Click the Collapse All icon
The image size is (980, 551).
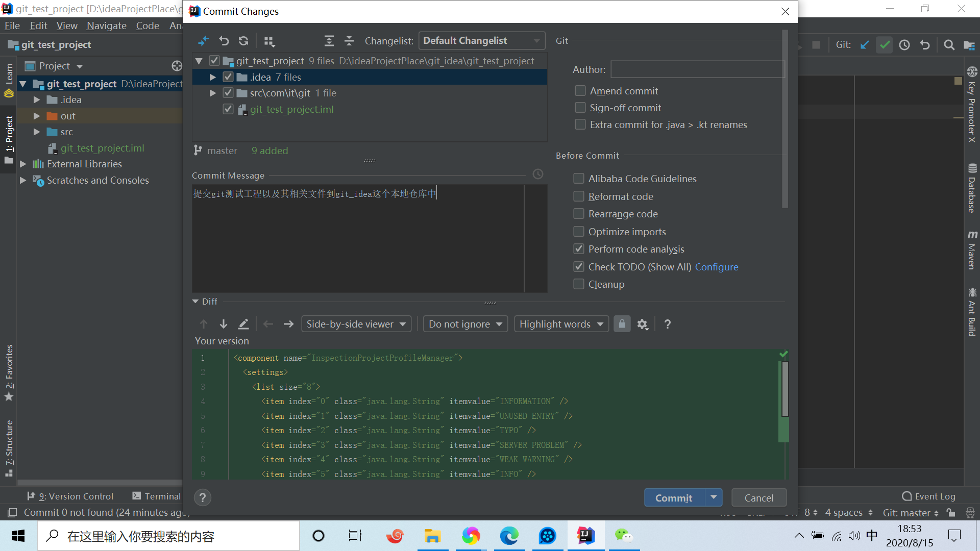pos(349,41)
